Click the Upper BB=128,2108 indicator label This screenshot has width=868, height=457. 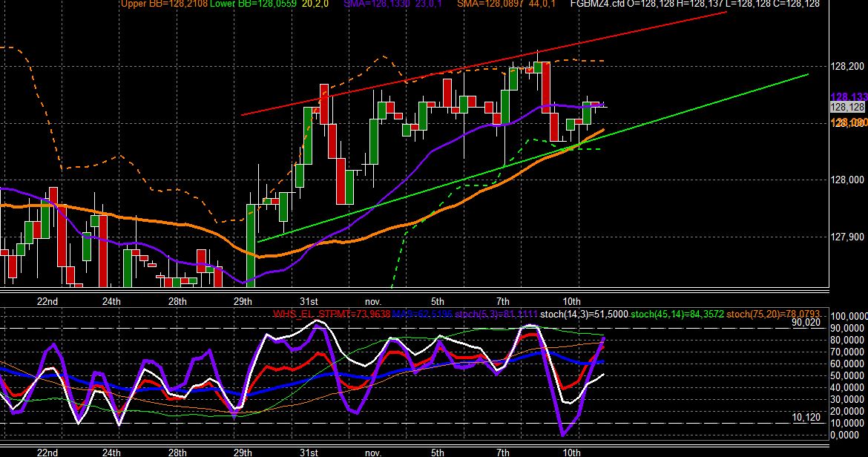tap(165, 4)
